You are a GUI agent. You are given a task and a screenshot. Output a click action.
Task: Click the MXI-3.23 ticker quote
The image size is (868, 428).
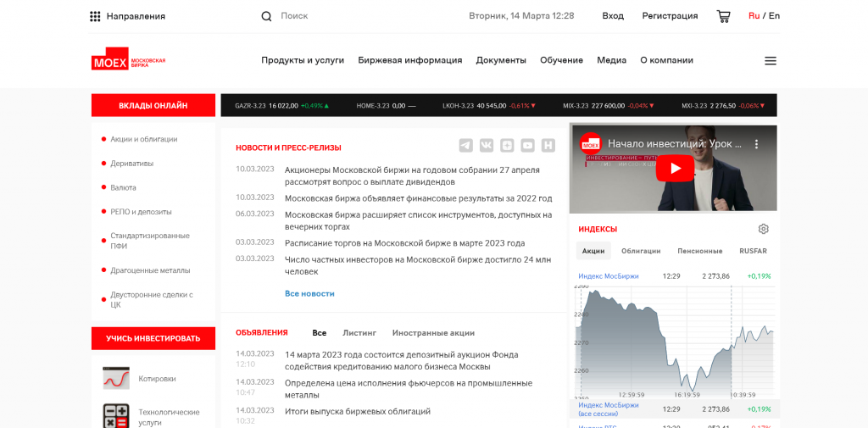(724, 105)
